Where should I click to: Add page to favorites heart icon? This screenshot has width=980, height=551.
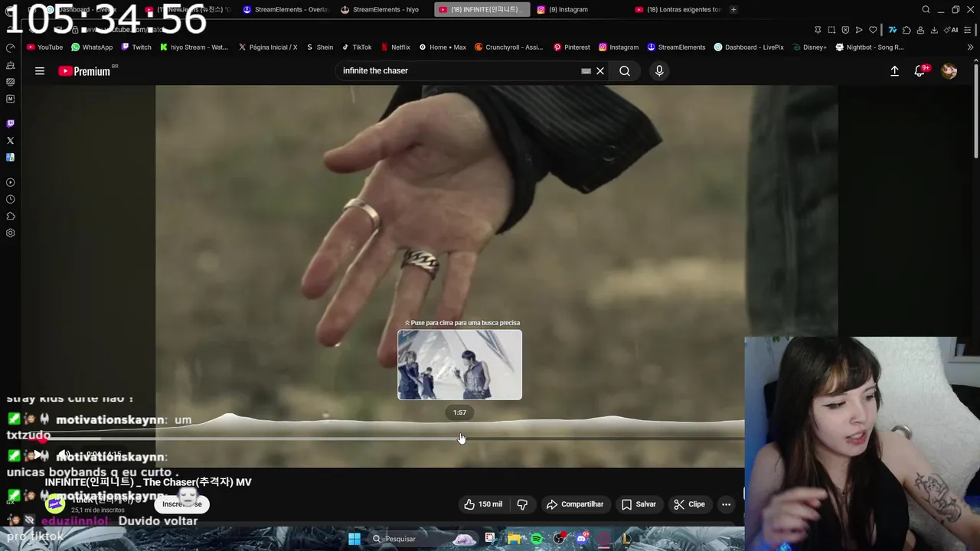(873, 30)
